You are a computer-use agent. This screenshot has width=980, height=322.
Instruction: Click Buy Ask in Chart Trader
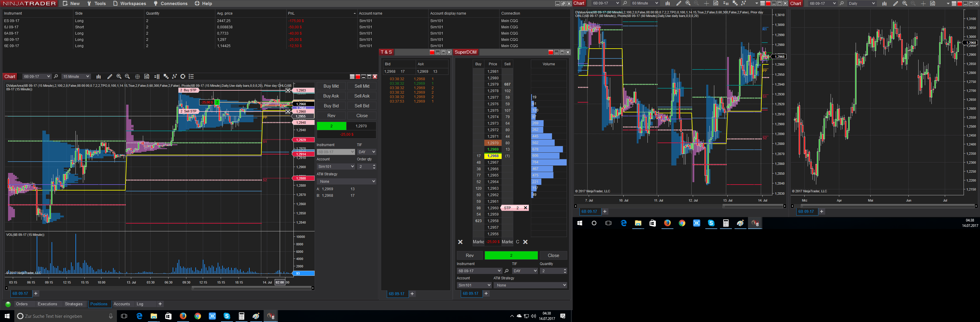click(331, 96)
